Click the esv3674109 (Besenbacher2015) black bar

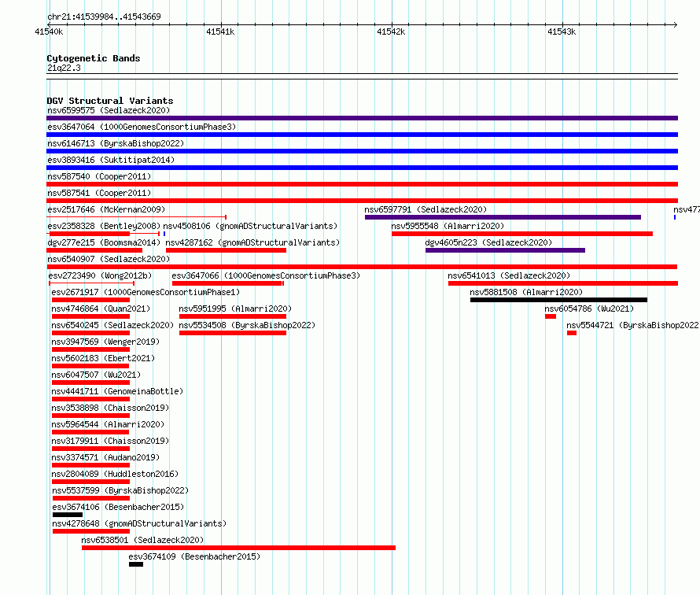coord(136,564)
